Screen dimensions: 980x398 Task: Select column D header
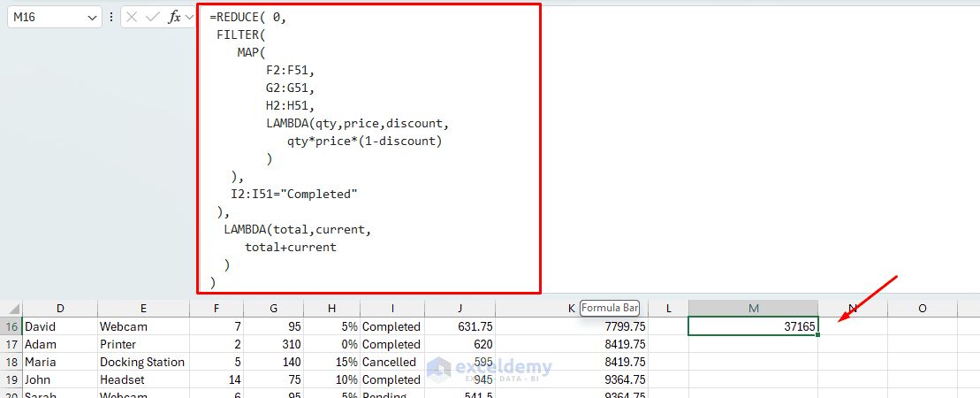(x=60, y=308)
